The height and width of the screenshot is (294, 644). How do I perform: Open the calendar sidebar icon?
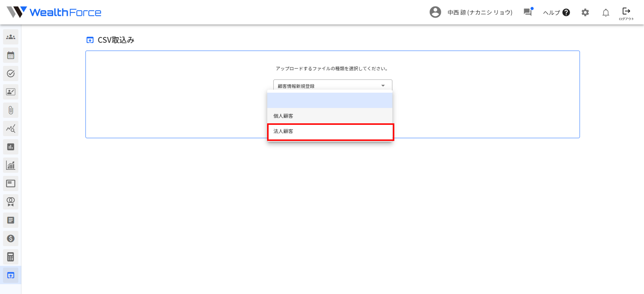(x=11, y=55)
